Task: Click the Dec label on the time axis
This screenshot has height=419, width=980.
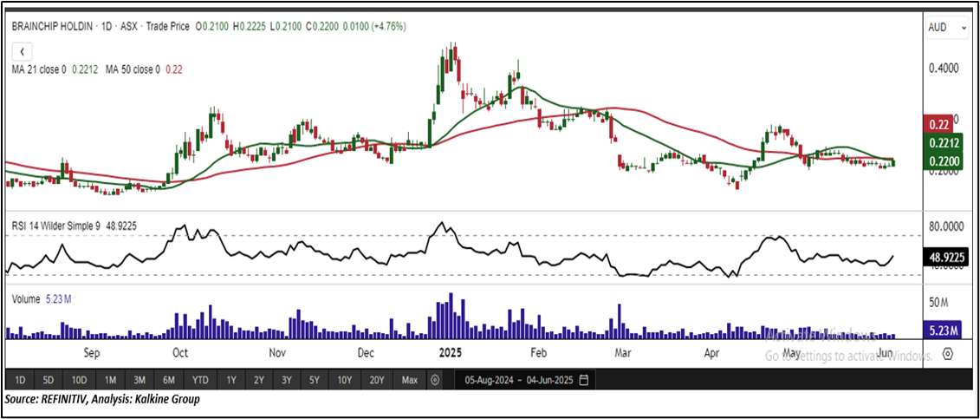Action: pos(366,353)
